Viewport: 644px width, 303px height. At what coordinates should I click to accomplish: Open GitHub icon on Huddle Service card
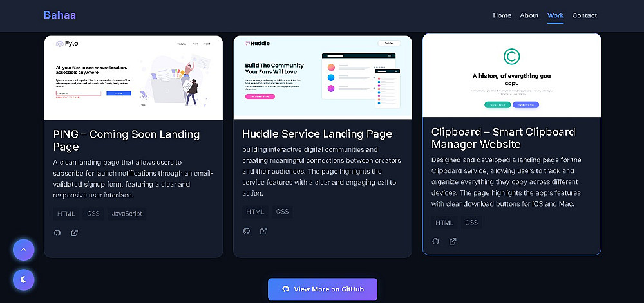[247, 231]
